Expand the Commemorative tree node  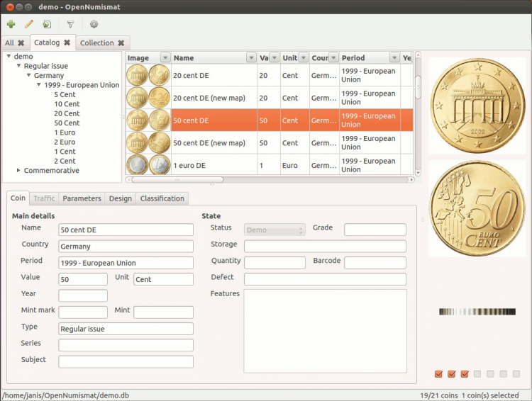coord(18,171)
